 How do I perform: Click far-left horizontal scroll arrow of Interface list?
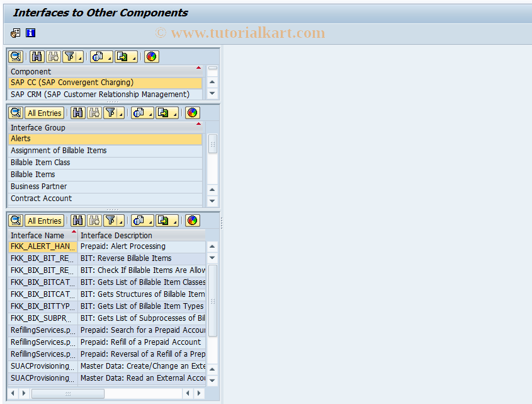tap(13, 393)
